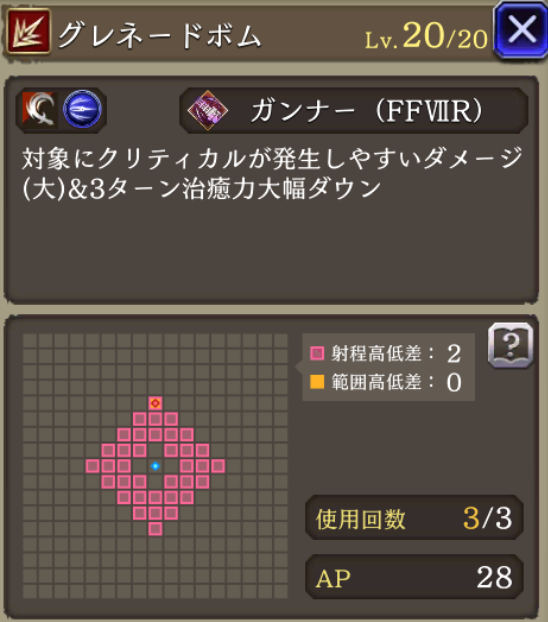Tap the pink 射程高低差 legend swatch
Viewport: 548px width, 622px height.
tap(317, 353)
